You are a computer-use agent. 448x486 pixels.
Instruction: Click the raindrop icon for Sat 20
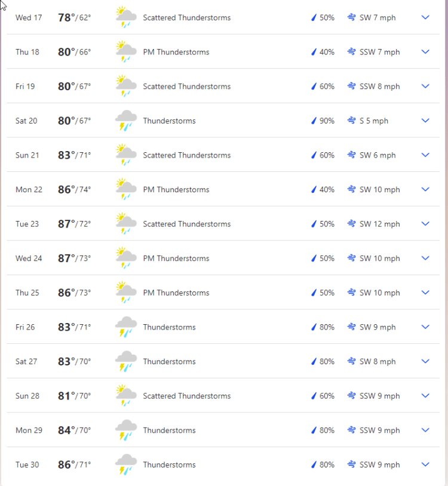tap(314, 121)
